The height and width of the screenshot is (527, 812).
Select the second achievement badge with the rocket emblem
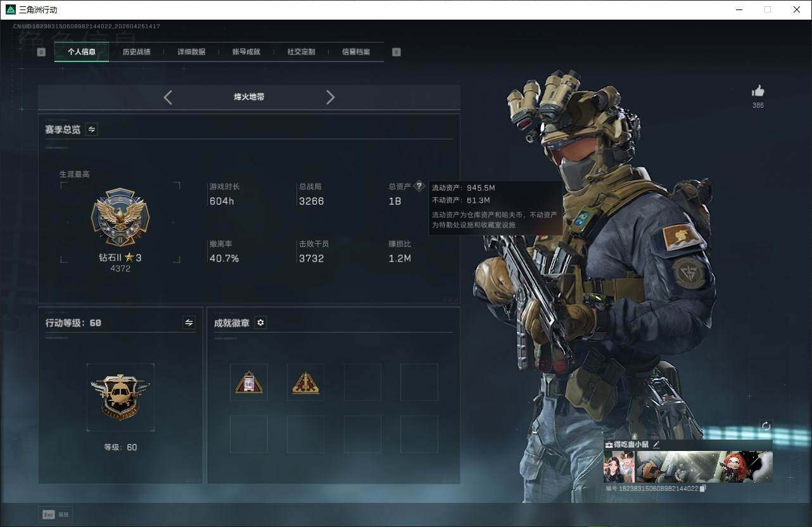[x=305, y=382]
